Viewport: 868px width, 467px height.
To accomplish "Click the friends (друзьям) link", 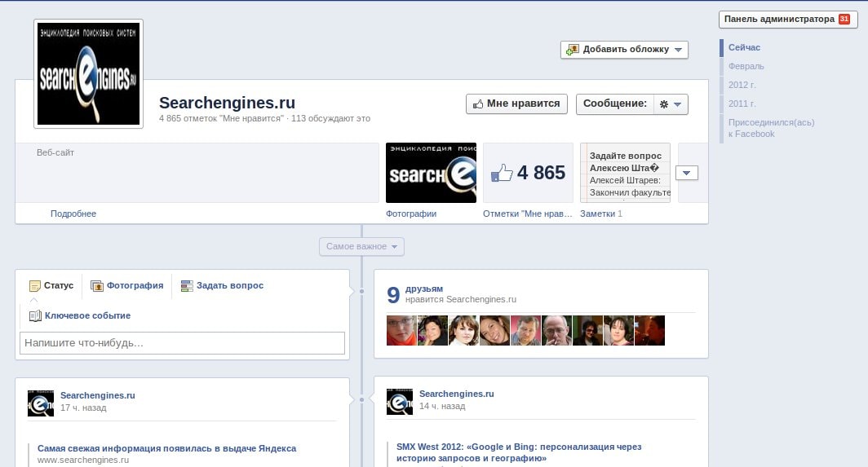I will click(423, 289).
